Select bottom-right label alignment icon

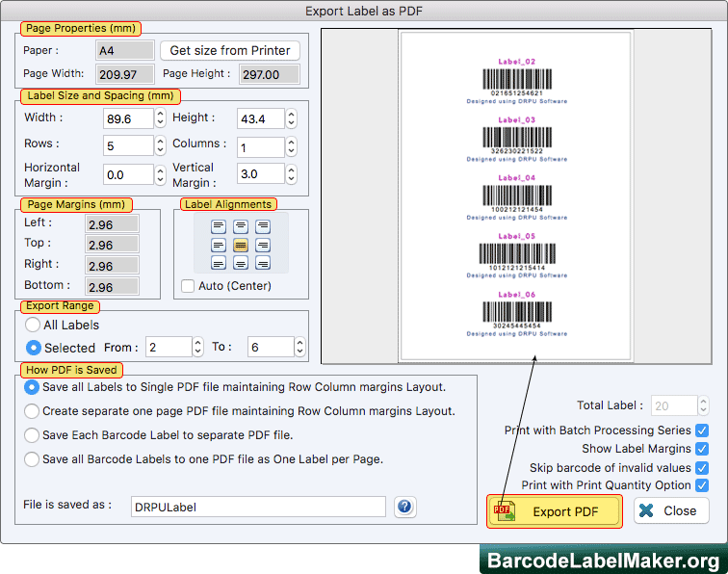click(263, 263)
